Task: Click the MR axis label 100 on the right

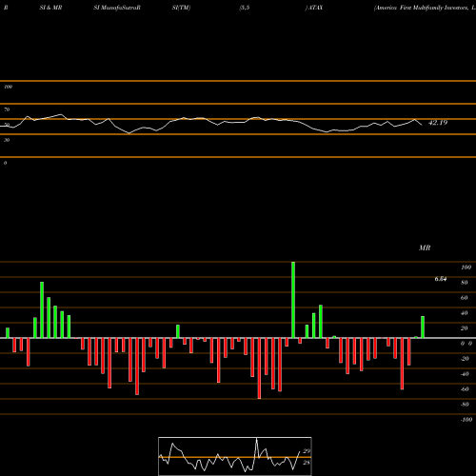Action: 466,268
